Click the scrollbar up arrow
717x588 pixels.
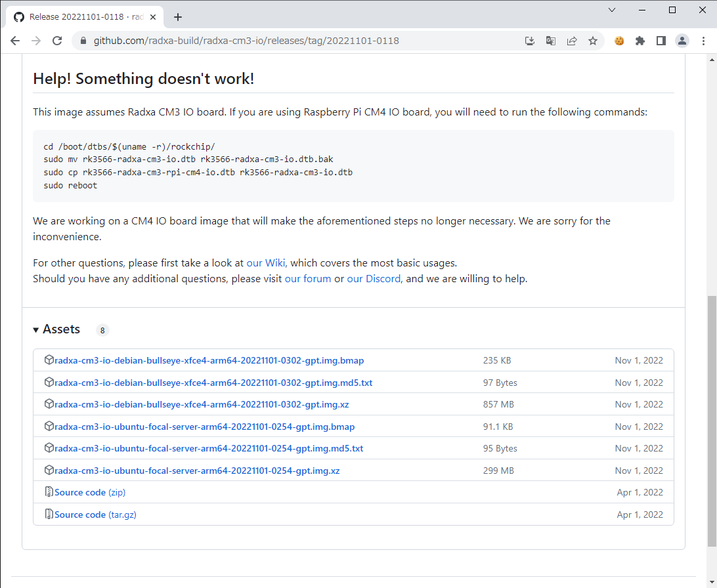coord(712,60)
